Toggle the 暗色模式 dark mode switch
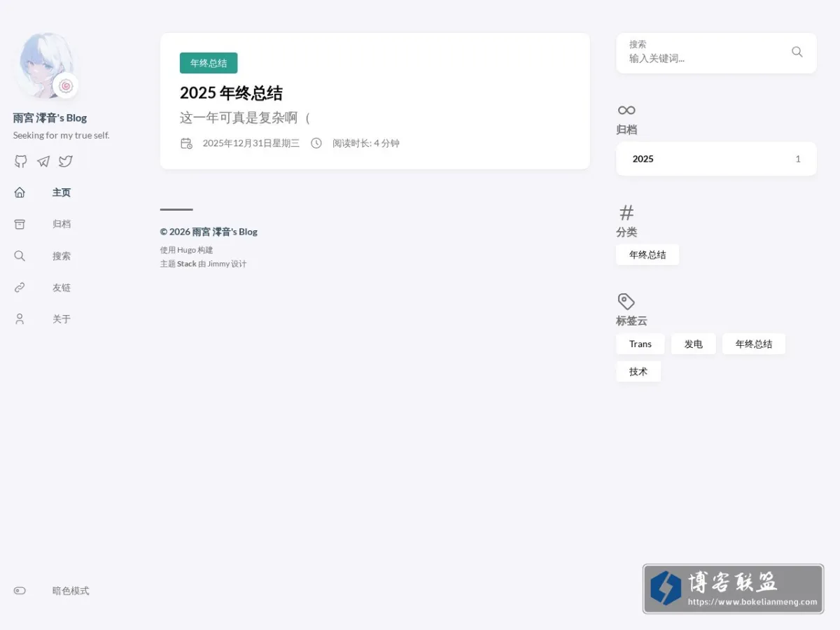Screen dimensions: 840x630 coord(20,591)
